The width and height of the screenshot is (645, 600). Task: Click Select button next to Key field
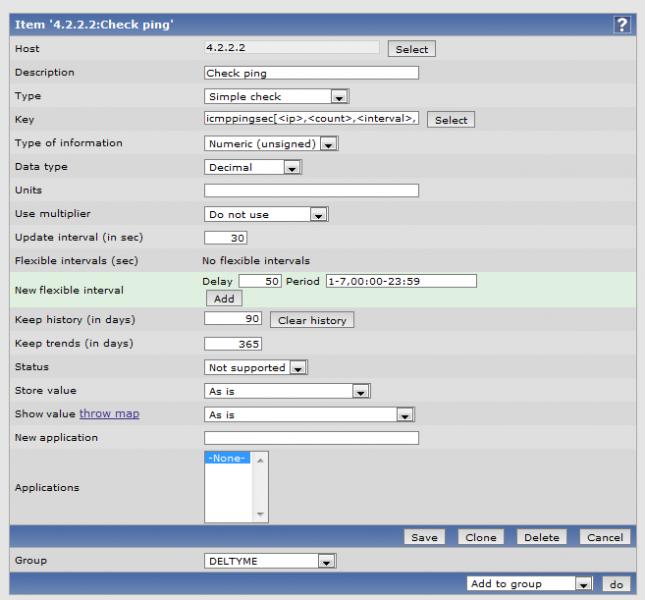point(451,120)
